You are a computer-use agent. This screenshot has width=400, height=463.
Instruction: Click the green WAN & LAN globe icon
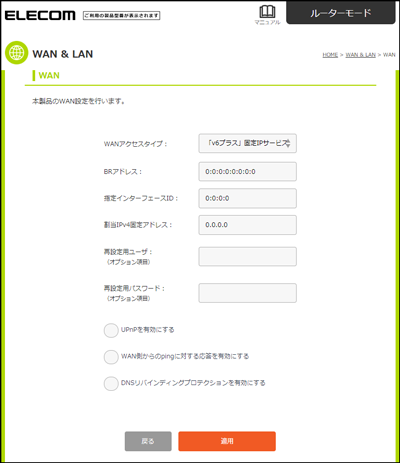point(16,53)
